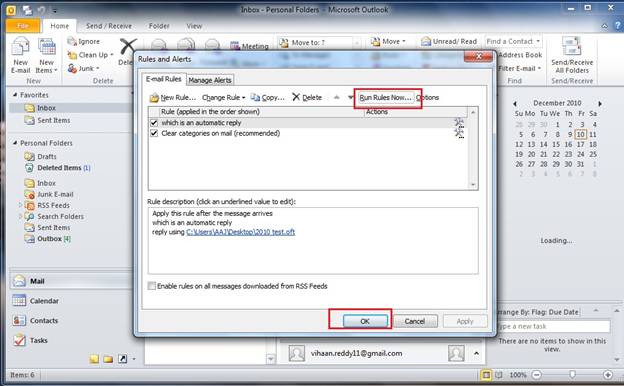Screen dimensions: 624x386
Task: Select December 10 in the calendar
Action: point(581,135)
